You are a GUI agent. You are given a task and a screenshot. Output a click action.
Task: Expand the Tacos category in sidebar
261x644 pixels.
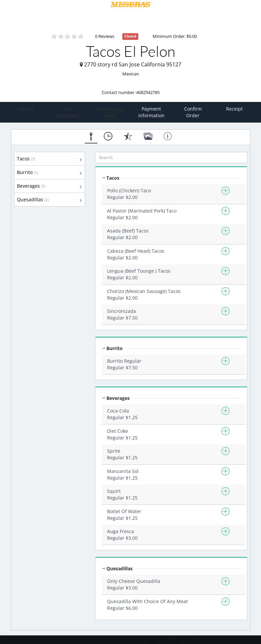click(x=49, y=159)
